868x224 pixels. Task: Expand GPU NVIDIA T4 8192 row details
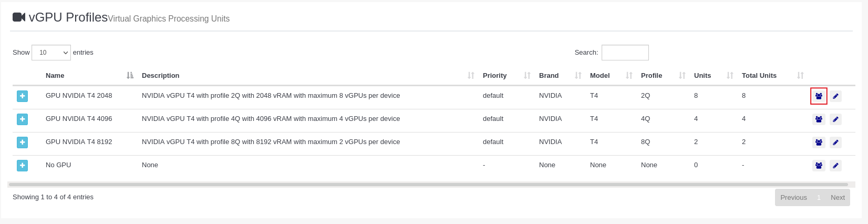pyautogui.click(x=22, y=142)
